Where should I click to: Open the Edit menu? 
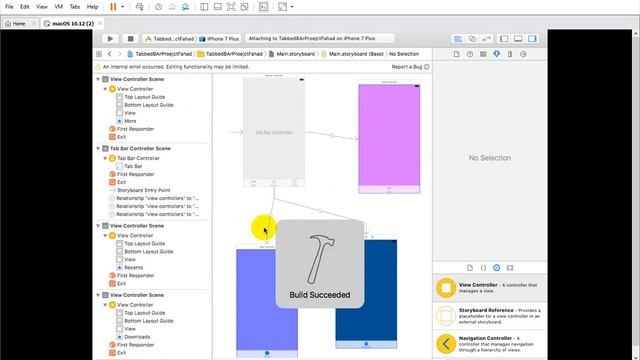point(25,7)
